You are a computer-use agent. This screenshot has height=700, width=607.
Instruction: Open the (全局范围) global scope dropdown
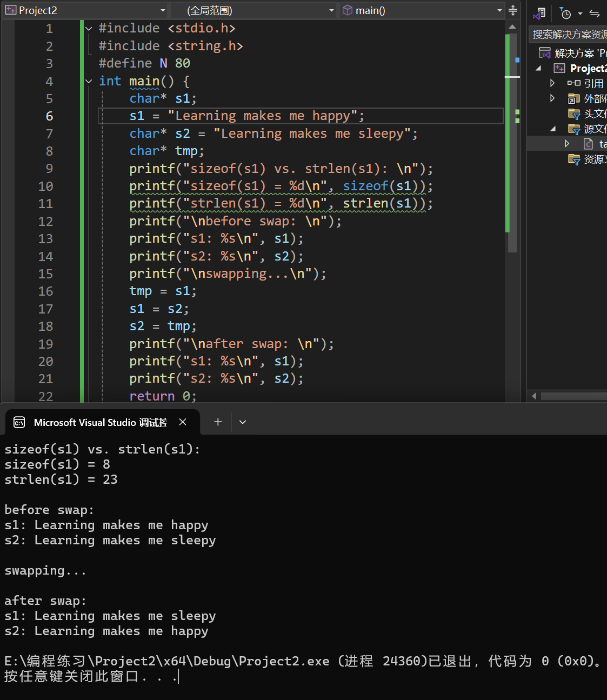coord(332,10)
